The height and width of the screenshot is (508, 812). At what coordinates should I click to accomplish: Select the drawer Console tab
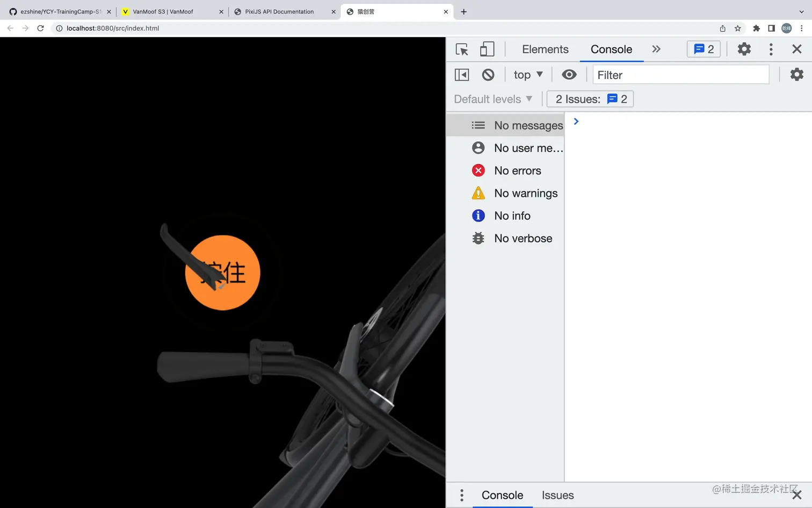[x=502, y=495]
